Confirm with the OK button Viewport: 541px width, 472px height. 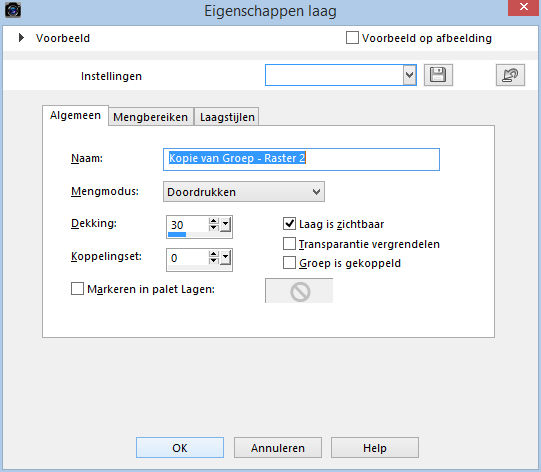point(180,448)
